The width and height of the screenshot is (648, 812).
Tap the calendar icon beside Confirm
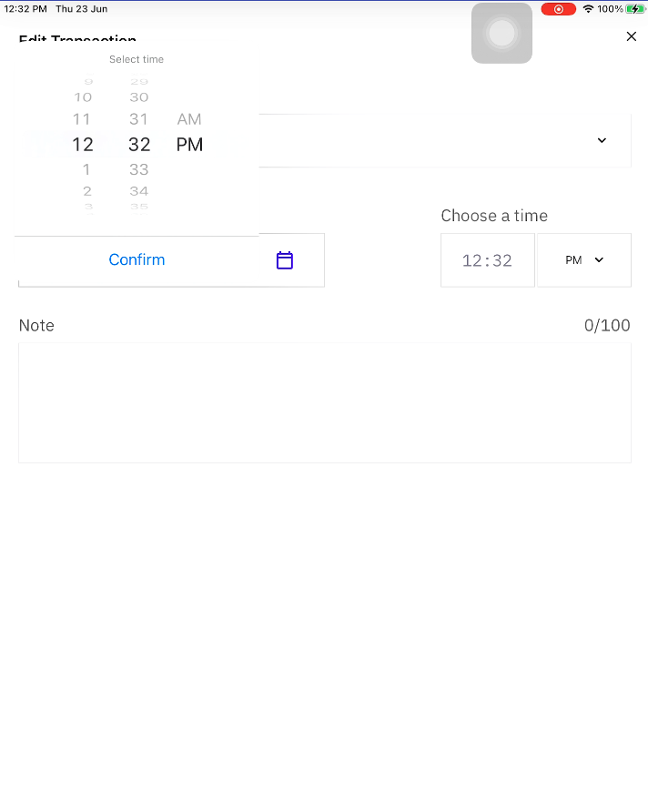(x=284, y=259)
